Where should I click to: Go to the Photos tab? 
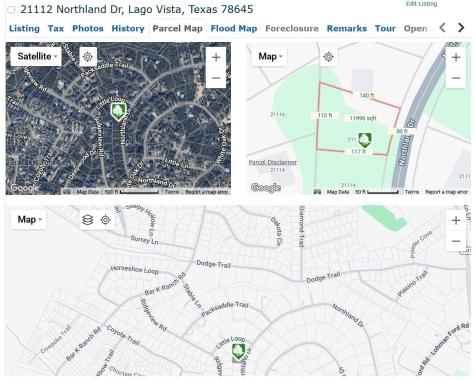tap(88, 28)
